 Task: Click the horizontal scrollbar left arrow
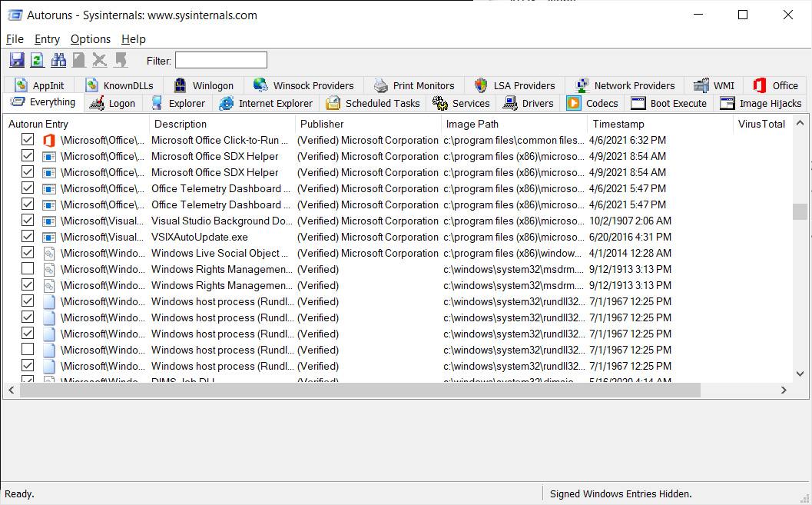[12, 390]
